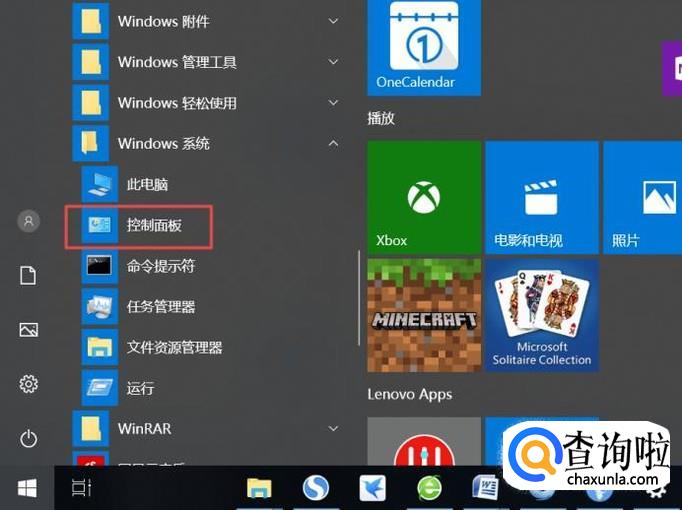Viewport: 682px width, 510px height.
Task: Open Settings gear in left rail
Action: coord(29,384)
